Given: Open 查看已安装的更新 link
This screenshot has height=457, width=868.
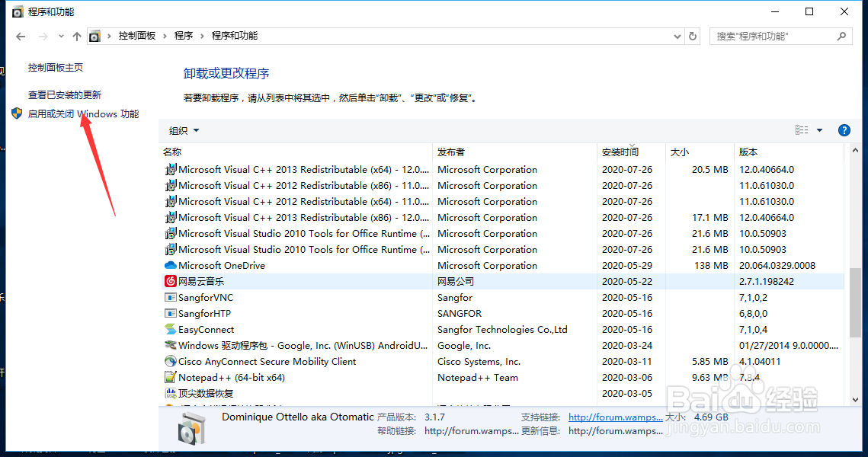Looking at the screenshot, I should tap(65, 95).
